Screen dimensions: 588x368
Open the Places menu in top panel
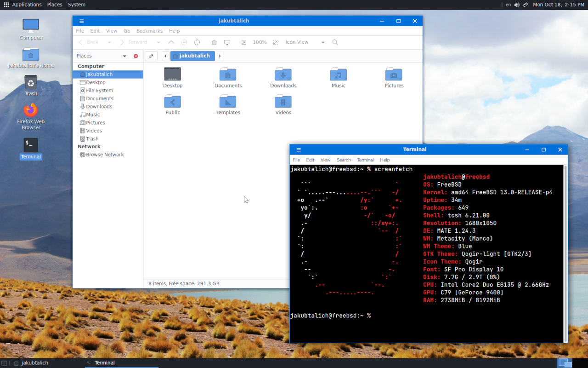(55, 5)
